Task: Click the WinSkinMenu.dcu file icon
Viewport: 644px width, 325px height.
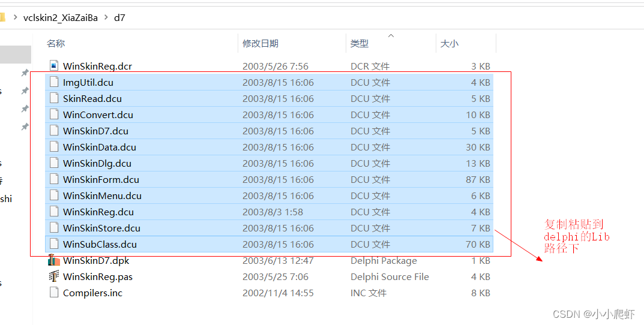Action: pos(54,195)
